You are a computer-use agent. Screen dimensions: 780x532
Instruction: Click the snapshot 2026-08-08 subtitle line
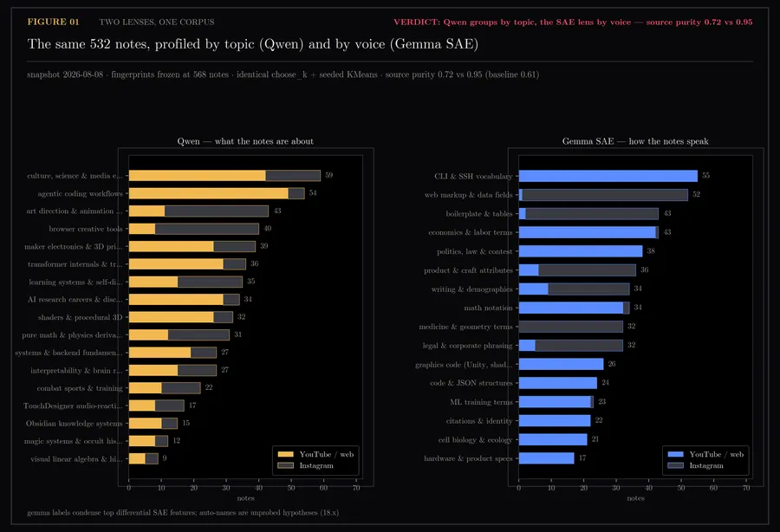tap(283, 75)
